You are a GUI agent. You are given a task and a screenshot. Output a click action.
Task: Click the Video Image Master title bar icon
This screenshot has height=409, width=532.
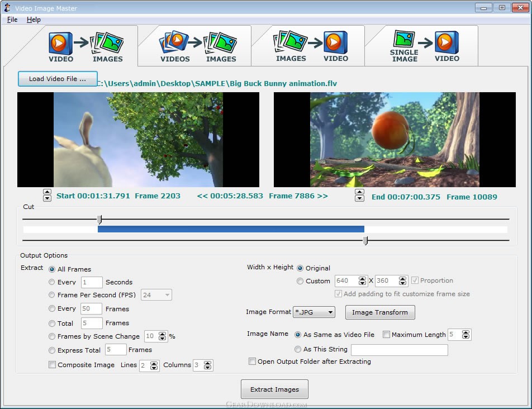point(7,8)
